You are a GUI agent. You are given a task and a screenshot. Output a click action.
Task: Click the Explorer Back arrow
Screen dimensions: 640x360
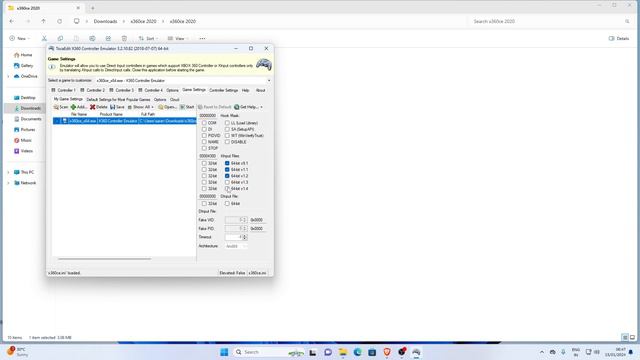(x=12, y=21)
